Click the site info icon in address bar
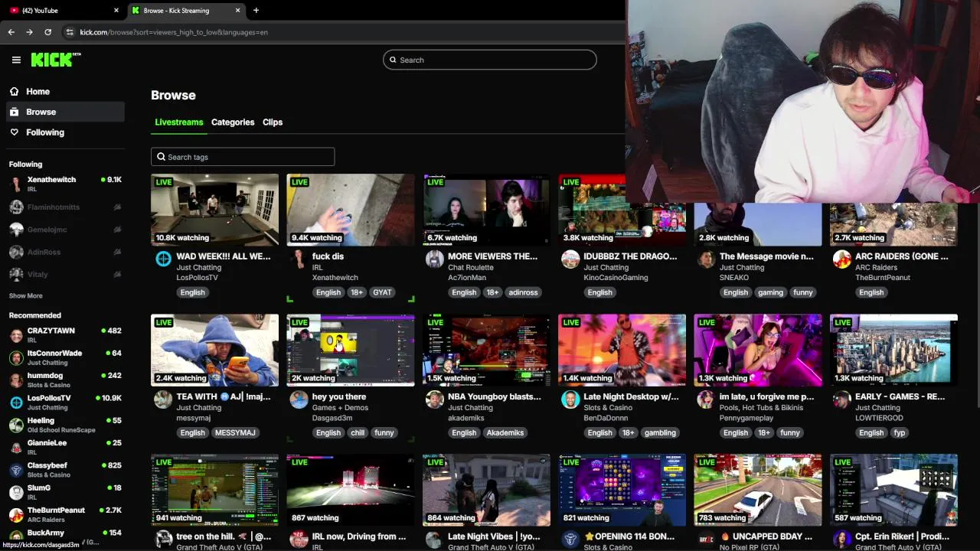Image resolution: width=980 pixels, height=551 pixels. pyautogui.click(x=70, y=32)
